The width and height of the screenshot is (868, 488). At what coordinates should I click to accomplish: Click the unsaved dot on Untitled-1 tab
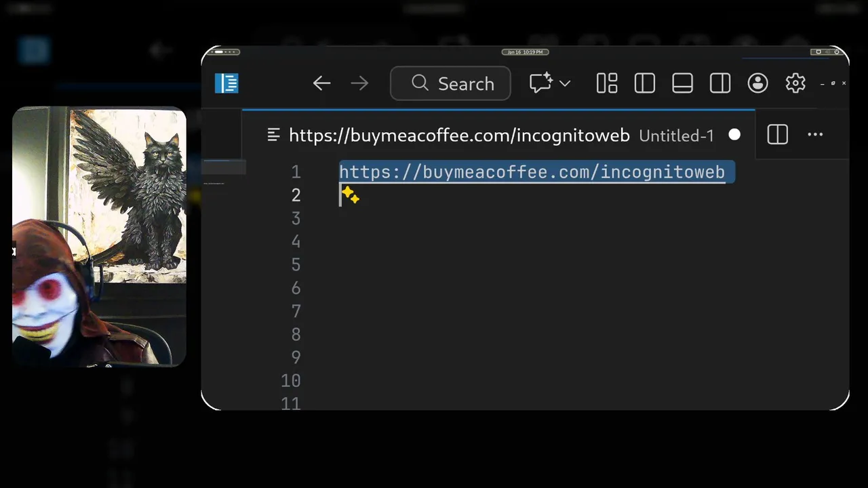pos(734,135)
